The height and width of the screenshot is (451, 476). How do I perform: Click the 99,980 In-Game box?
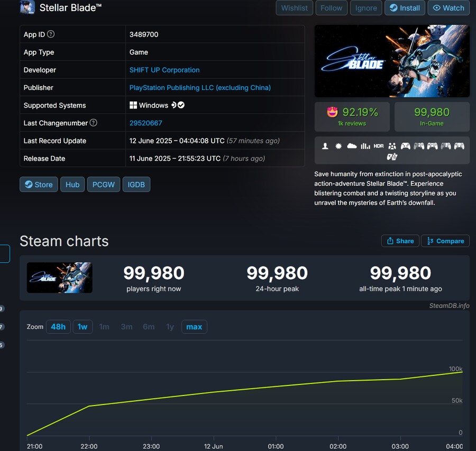[432, 117]
